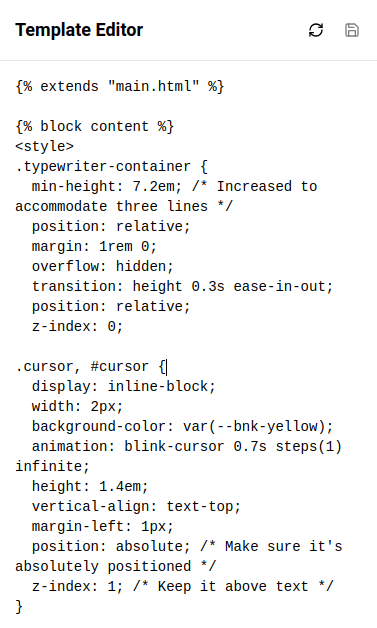377x628 pixels.
Task: Click the z-index: 0 line
Action: [77, 326]
